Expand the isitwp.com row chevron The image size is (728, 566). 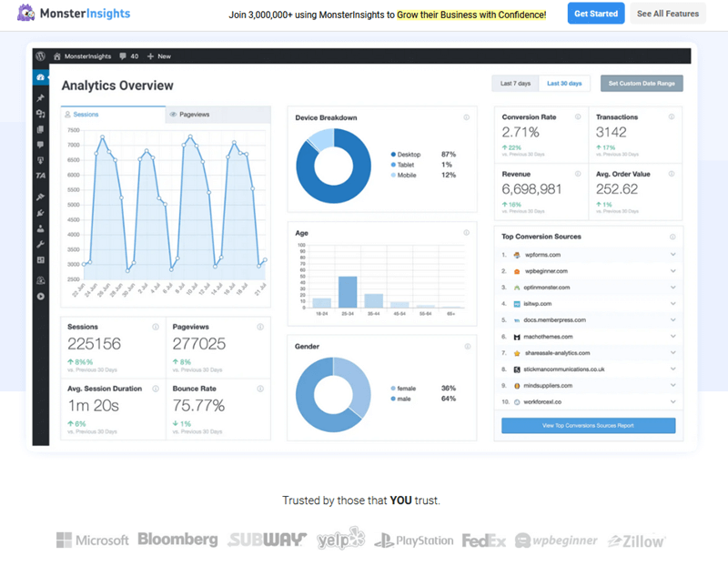click(672, 304)
